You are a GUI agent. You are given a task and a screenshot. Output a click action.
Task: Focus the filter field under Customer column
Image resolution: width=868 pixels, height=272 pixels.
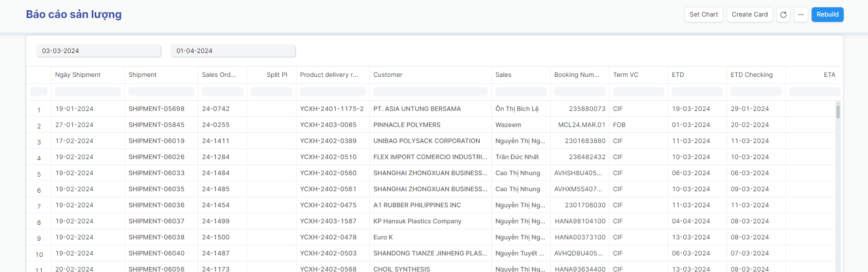coord(430,91)
